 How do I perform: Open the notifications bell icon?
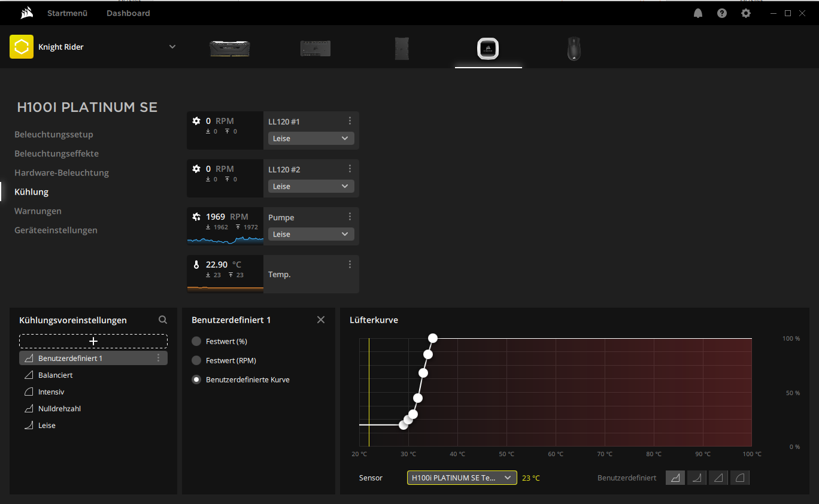tap(698, 13)
